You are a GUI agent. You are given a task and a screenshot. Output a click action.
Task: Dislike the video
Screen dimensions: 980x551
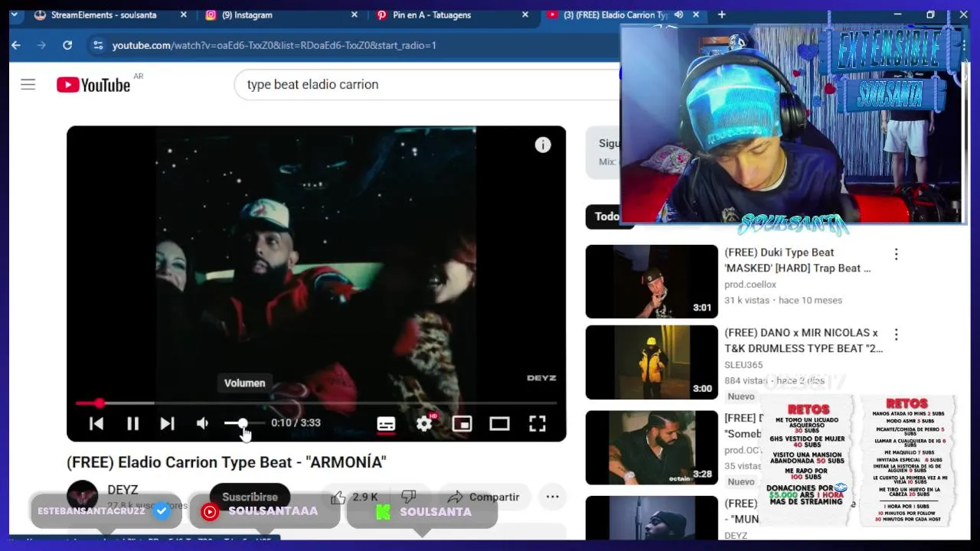(409, 497)
